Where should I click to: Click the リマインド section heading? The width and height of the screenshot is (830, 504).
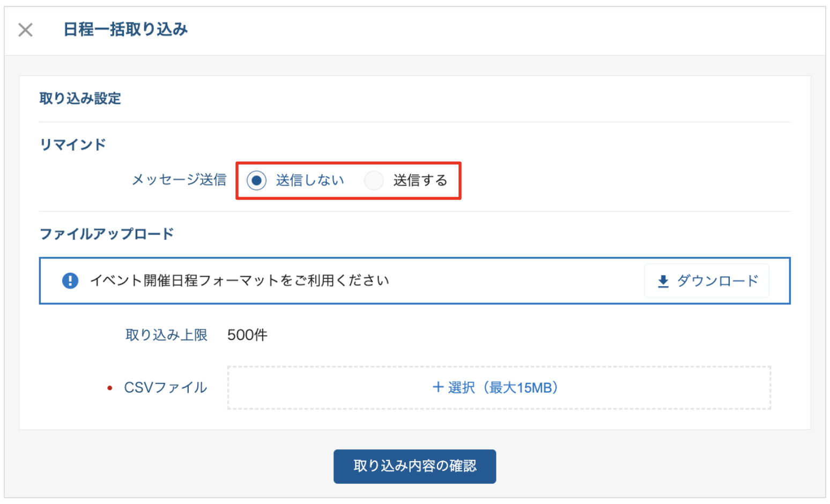click(73, 145)
